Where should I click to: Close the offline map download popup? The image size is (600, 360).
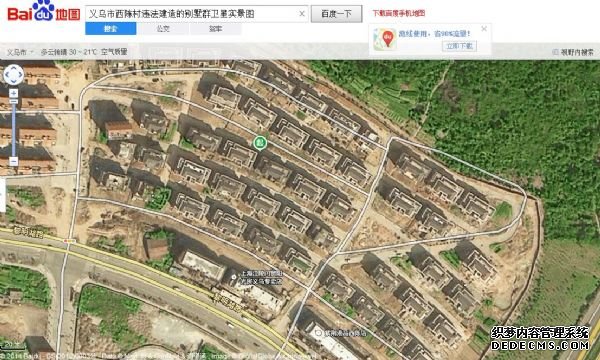[484, 29]
